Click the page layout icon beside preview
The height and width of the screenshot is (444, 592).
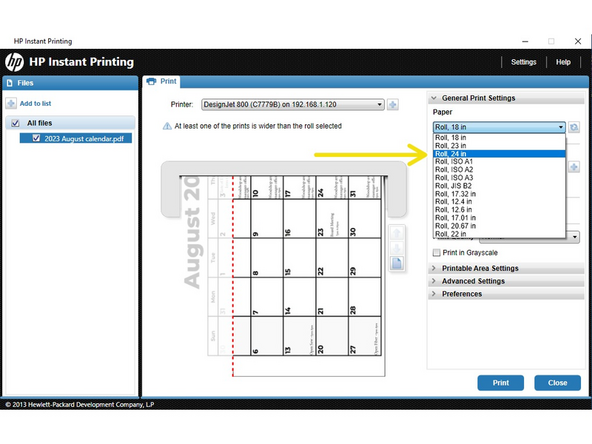[x=396, y=263]
